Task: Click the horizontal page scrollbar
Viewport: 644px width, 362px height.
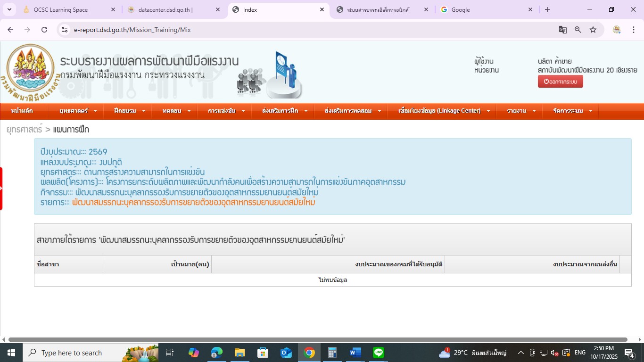Action: click(x=317, y=339)
